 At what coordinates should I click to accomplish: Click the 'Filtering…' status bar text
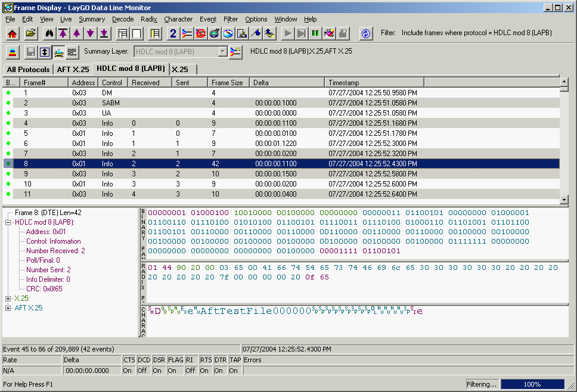(x=481, y=384)
